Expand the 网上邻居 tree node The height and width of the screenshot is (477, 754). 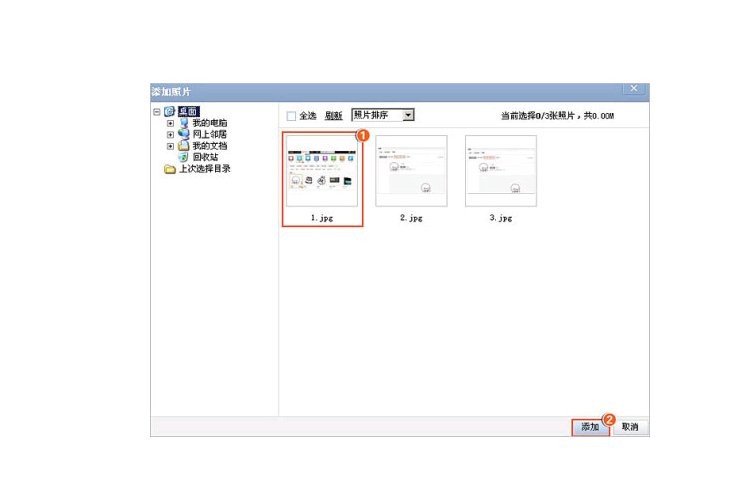[170, 135]
